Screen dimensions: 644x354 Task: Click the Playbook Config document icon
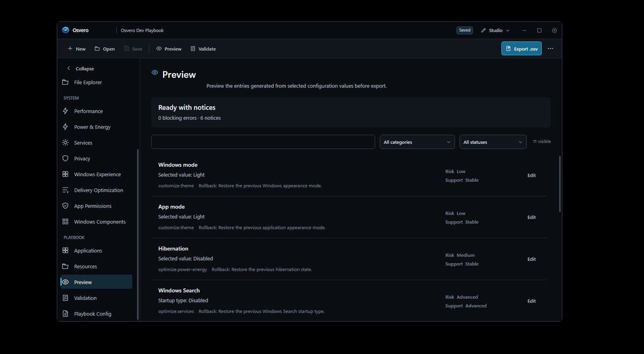coord(65,314)
